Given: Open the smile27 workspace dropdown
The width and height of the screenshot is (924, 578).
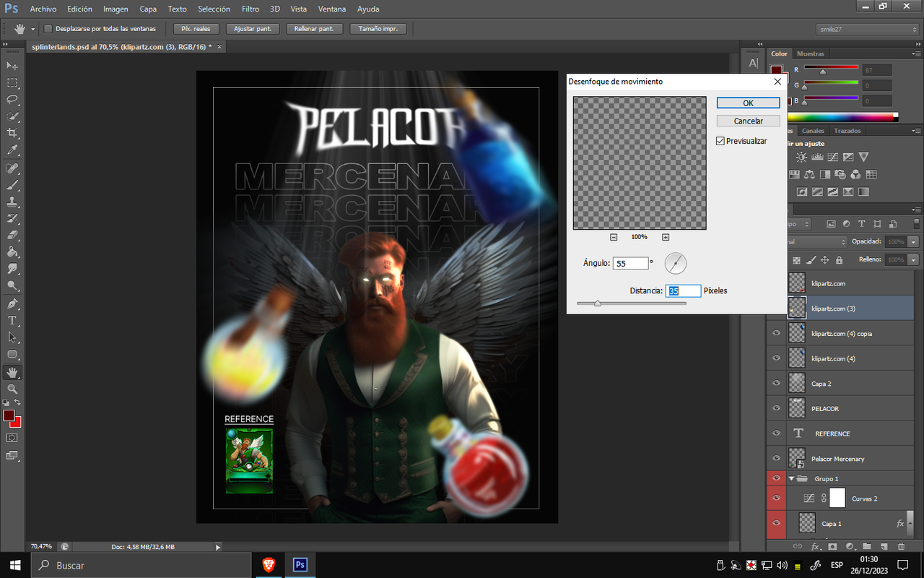Looking at the screenshot, I should pos(866,29).
